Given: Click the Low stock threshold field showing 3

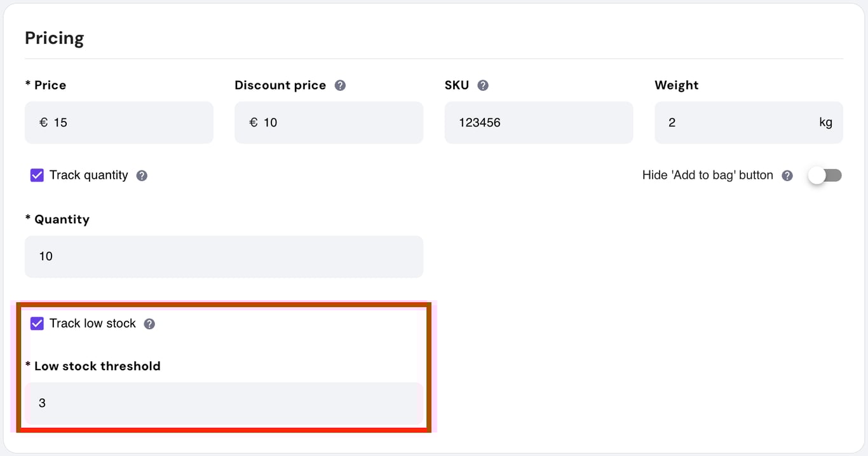Looking at the screenshot, I should tap(224, 403).
